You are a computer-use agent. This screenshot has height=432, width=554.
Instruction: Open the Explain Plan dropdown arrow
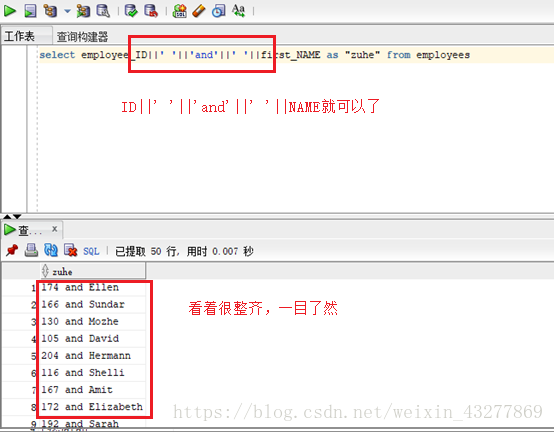pos(67,11)
